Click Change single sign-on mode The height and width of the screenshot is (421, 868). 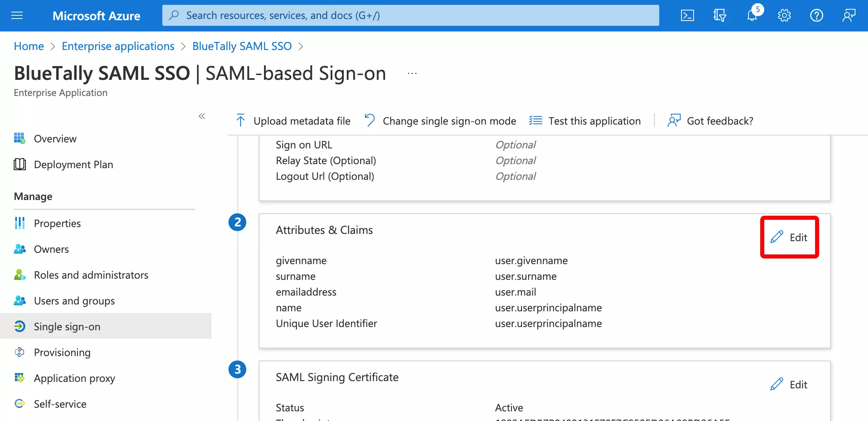click(x=440, y=121)
